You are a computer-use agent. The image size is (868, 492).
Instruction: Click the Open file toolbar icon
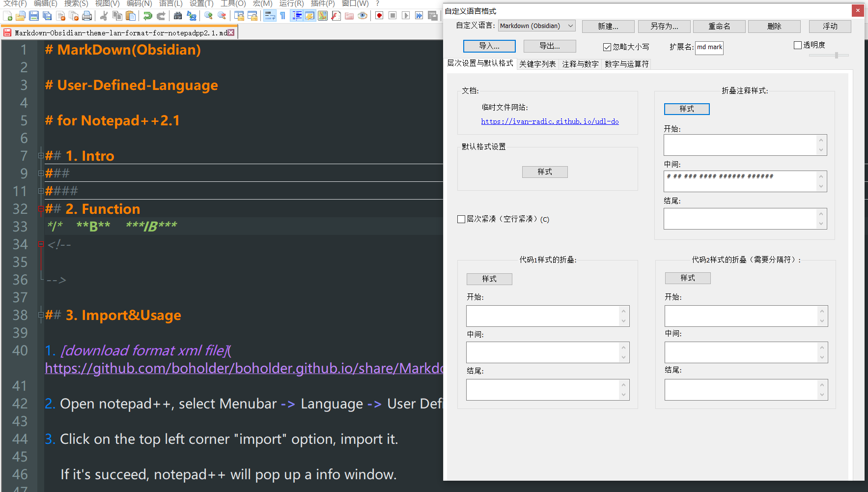[21, 16]
